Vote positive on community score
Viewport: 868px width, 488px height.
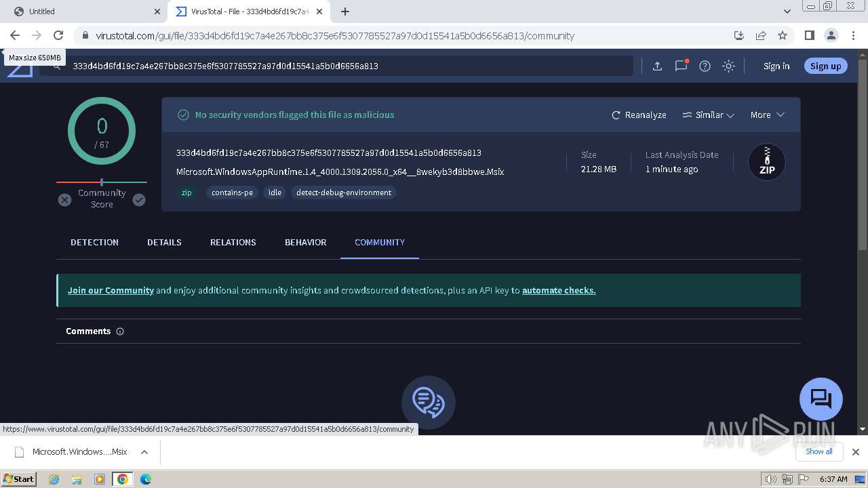point(139,200)
